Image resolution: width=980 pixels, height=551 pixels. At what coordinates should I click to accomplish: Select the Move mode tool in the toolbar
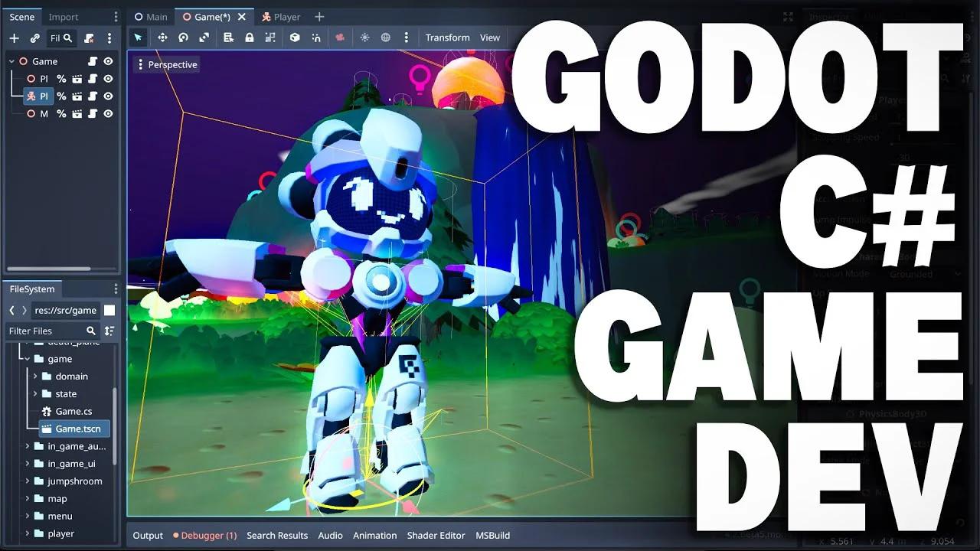click(x=162, y=37)
